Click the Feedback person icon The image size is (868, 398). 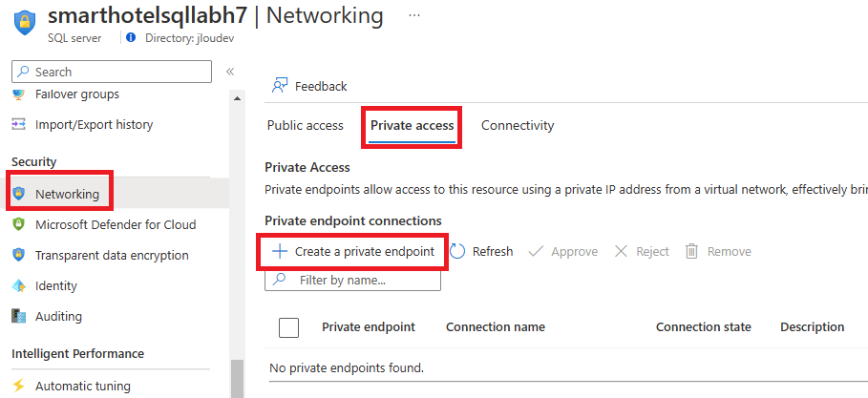click(280, 86)
